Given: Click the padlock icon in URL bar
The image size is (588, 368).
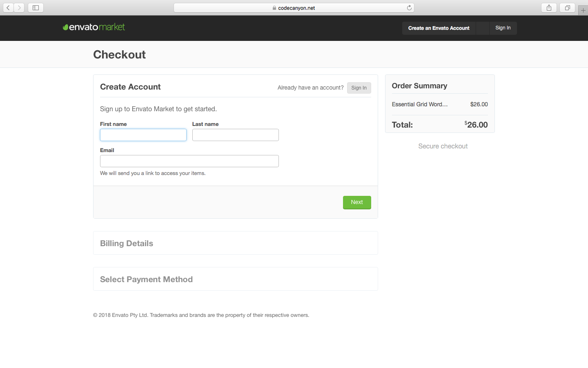Looking at the screenshot, I should pyautogui.click(x=274, y=8).
